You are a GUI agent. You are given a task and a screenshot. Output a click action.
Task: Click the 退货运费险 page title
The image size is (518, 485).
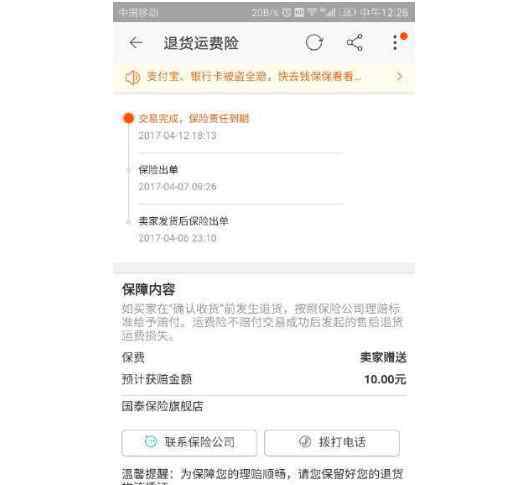click(201, 43)
